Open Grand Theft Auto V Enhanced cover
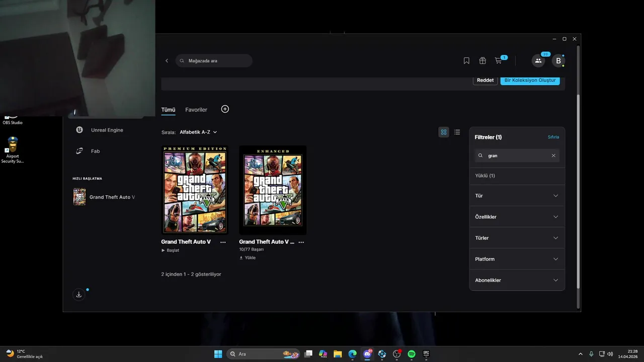Screen dimensions: 644x362 pos(273,190)
